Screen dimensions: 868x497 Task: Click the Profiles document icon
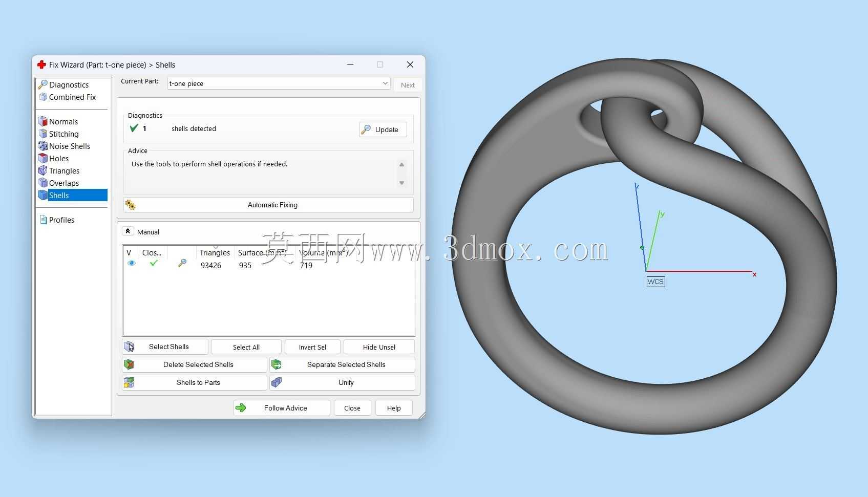point(43,220)
